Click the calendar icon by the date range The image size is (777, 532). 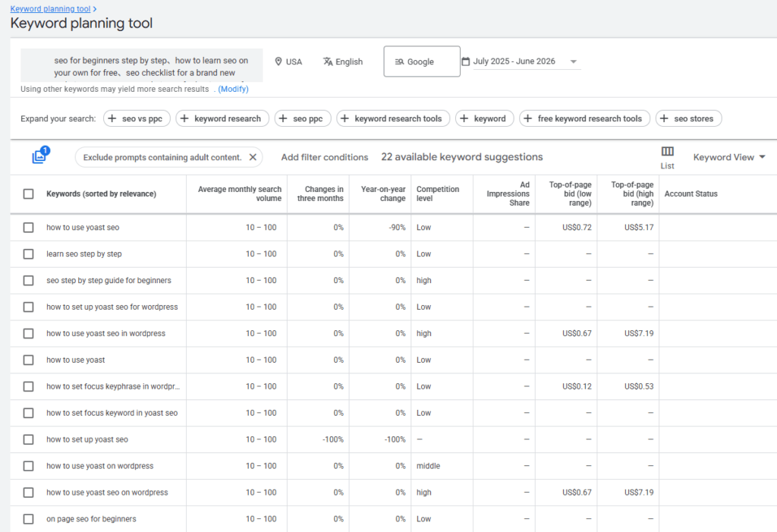[465, 61]
